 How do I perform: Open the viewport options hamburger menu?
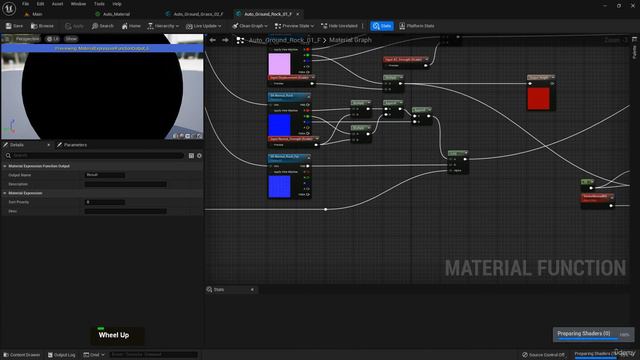point(7,39)
